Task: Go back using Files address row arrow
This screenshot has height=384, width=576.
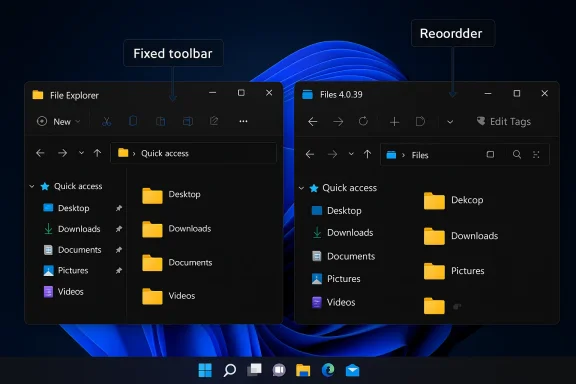Action: tap(310, 154)
